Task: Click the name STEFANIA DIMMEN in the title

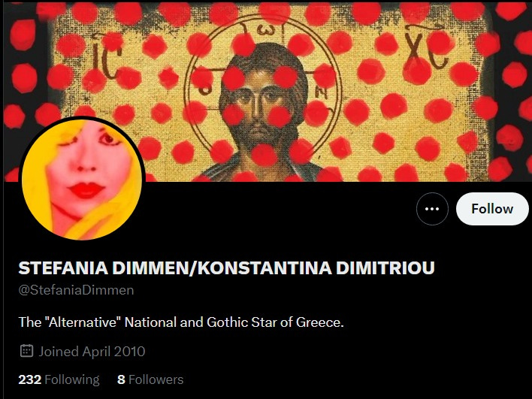Action: (x=101, y=268)
